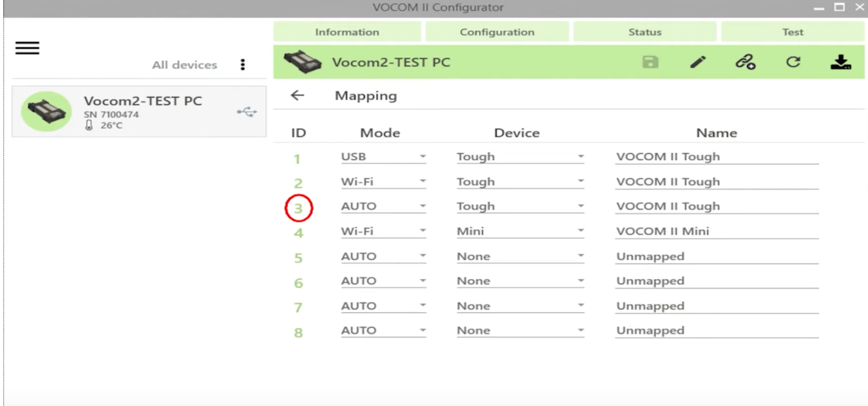Click ID number 6

[x=298, y=283]
